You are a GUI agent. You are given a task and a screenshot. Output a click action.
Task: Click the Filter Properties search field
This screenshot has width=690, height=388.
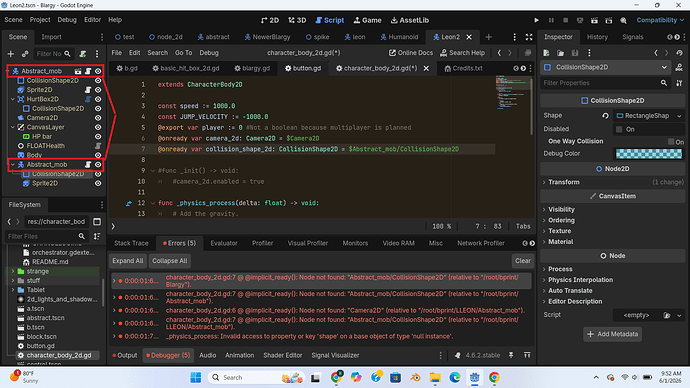[x=605, y=83]
